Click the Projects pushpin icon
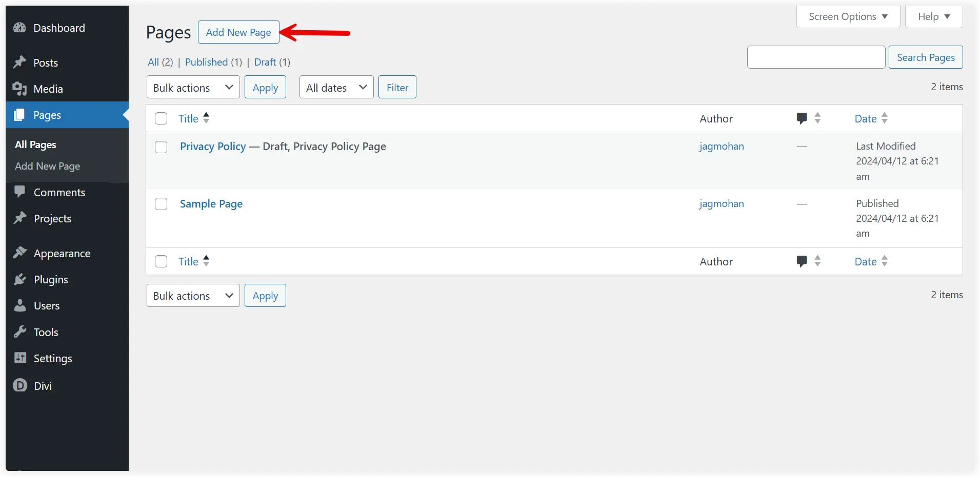 19,218
